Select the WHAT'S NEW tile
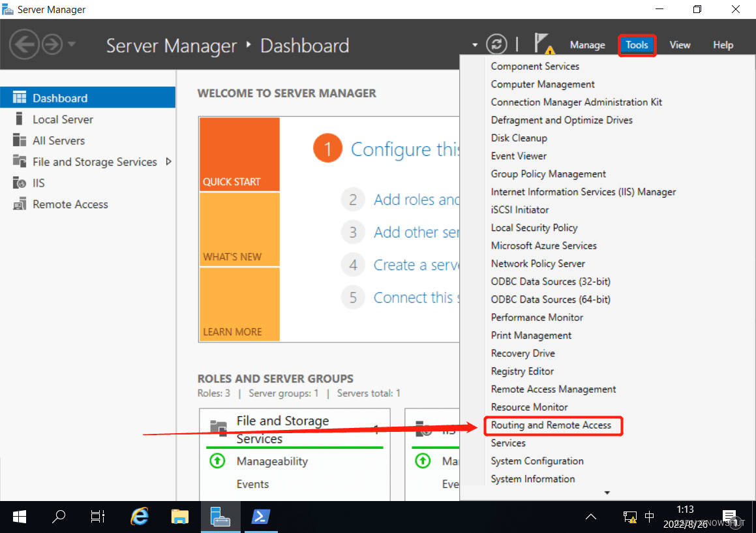This screenshot has width=756, height=533. point(239,229)
